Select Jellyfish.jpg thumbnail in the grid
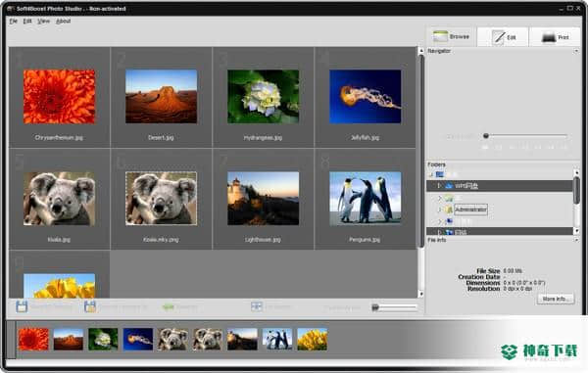588x373 pixels. click(366, 97)
